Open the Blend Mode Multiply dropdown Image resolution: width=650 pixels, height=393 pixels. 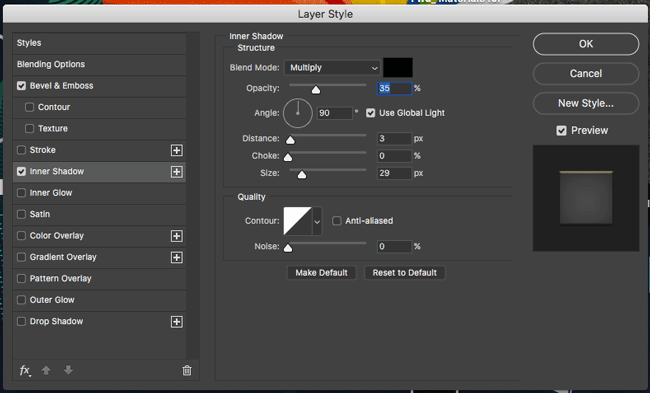tap(332, 68)
